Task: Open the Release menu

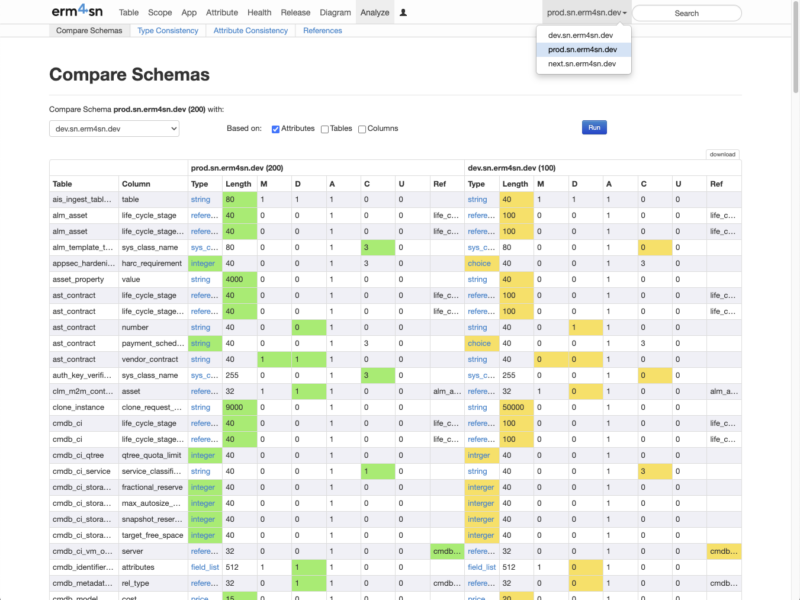Action: click(x=294, y=13)
